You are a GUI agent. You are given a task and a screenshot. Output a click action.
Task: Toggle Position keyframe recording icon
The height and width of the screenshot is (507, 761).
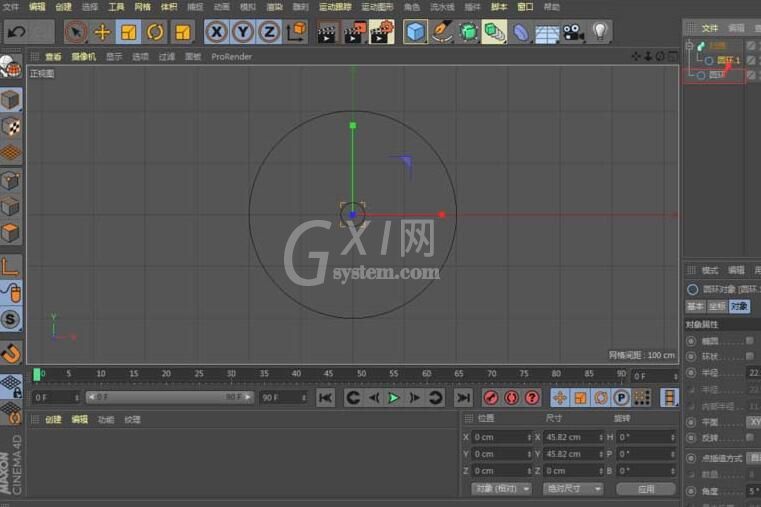[560, 398]
